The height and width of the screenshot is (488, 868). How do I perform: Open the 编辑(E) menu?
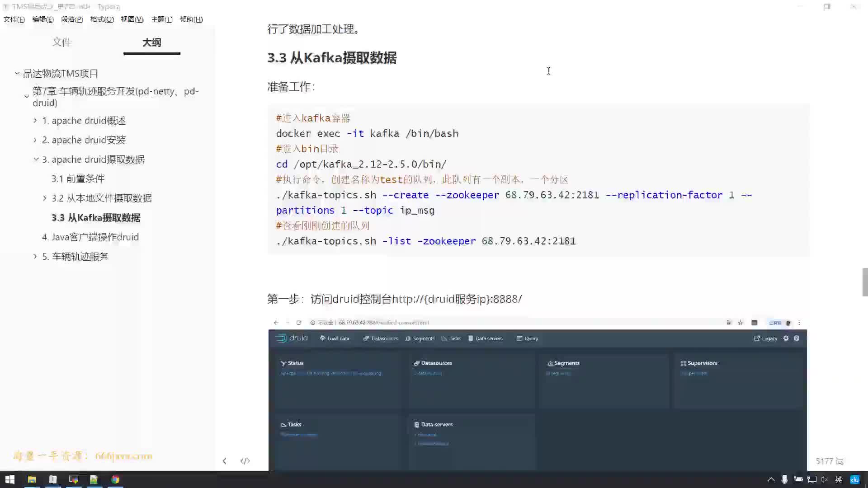43,19
